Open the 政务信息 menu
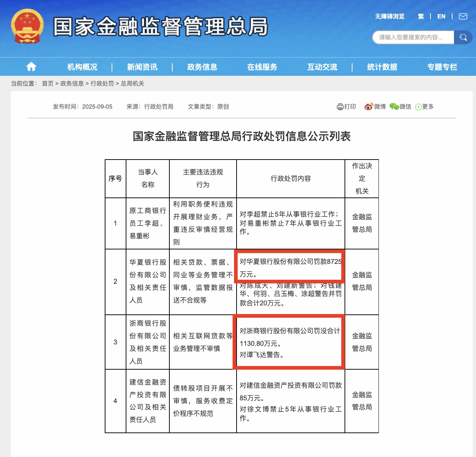Image resolution: width=476 pixels, height=457 pixels. click(202, 67)
